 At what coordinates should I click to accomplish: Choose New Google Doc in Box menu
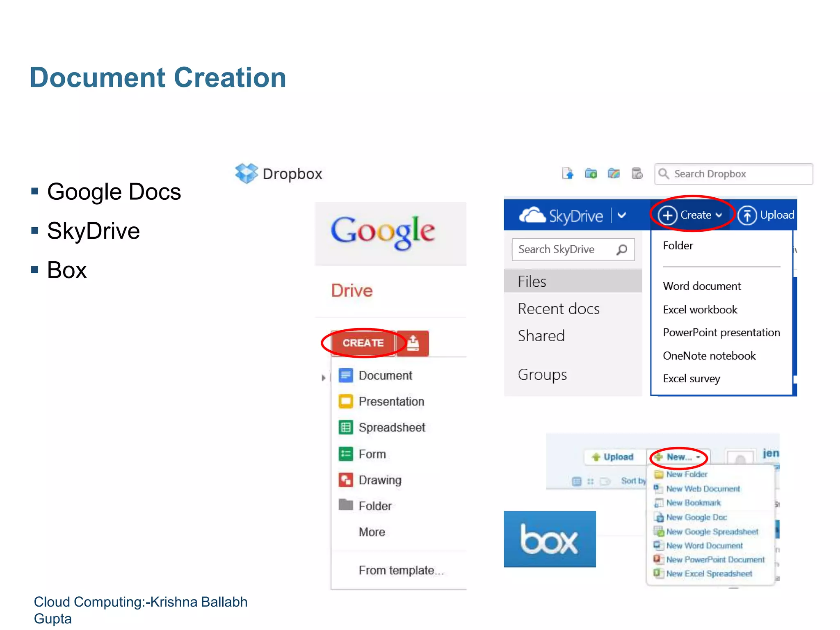[696, 518]
